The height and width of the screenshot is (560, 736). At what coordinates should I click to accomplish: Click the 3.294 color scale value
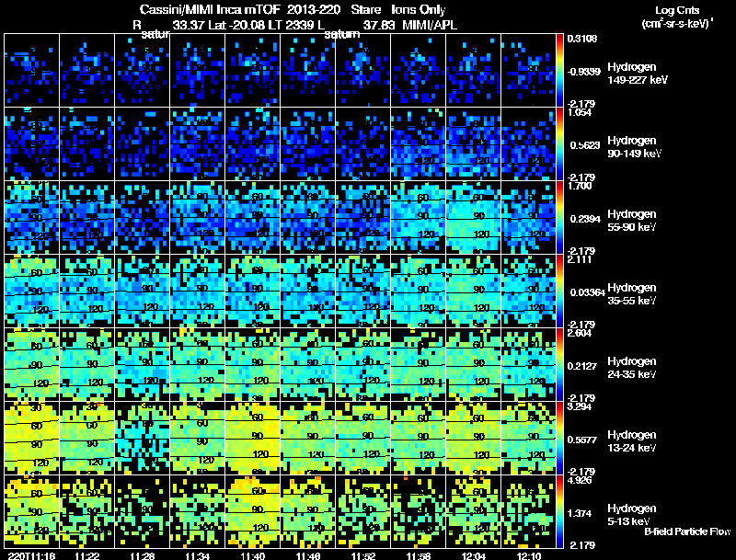pos(581,407)
